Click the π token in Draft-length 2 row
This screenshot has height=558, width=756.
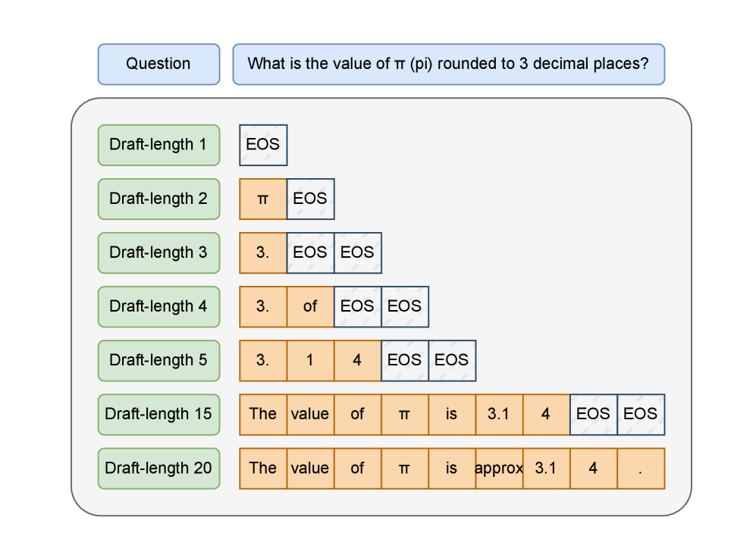coord(263,199)
